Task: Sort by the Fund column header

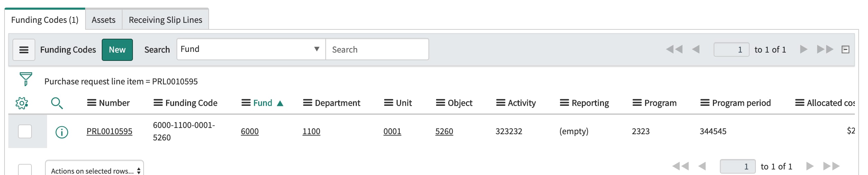Action: tap(263, 103)
